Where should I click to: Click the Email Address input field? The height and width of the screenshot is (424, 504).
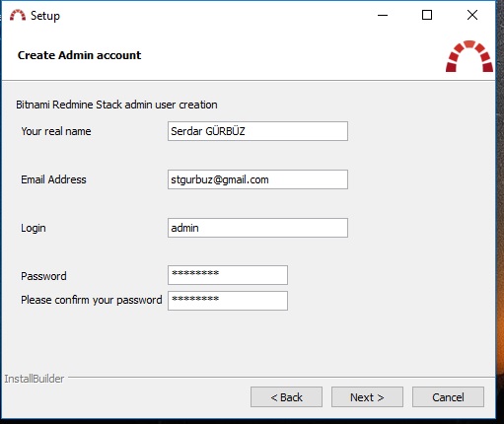(x=257, y=179)
